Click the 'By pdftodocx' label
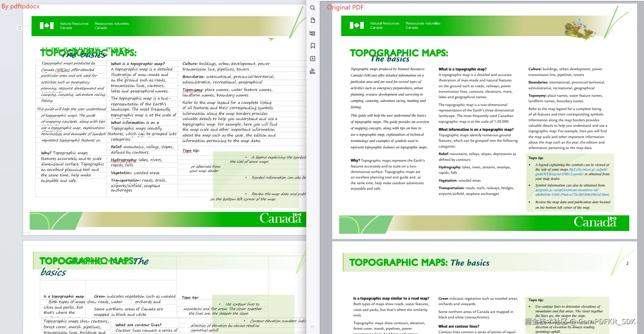This screenshot has width=644, height=334. [x=20, y=6]
